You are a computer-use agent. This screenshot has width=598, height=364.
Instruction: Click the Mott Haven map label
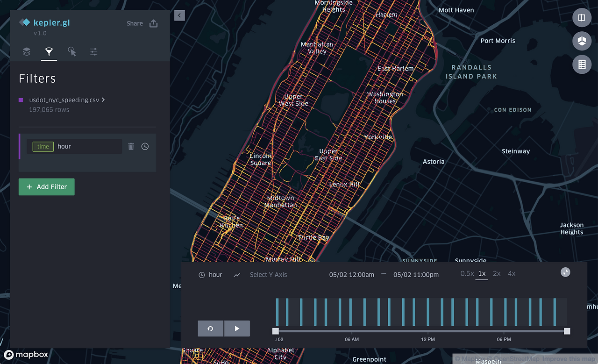(x=456, y=10)
